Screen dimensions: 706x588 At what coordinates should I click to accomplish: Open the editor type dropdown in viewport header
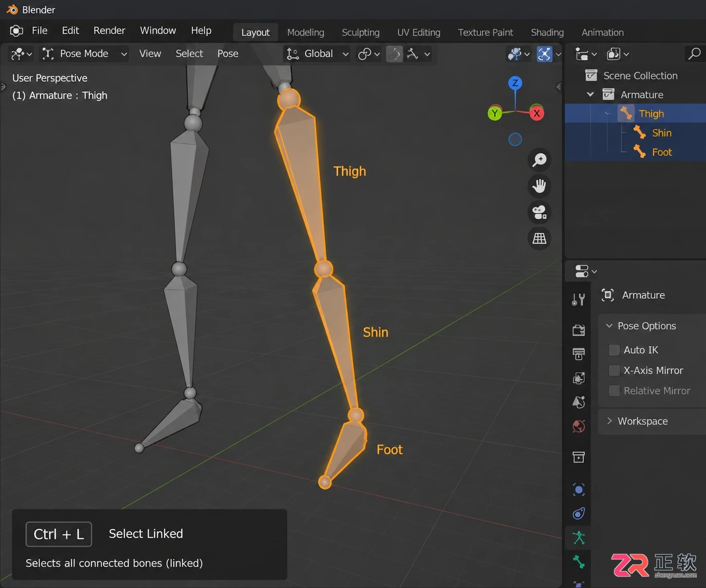(22, 54)
